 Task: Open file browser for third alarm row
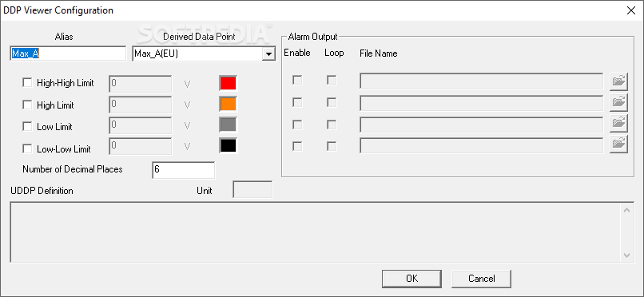[618, 124]
